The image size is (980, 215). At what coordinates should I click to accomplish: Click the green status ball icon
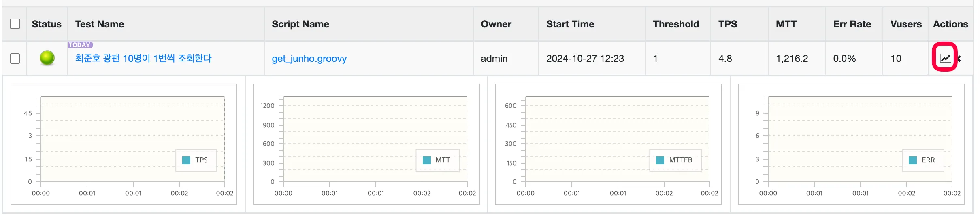pos(47,58)
